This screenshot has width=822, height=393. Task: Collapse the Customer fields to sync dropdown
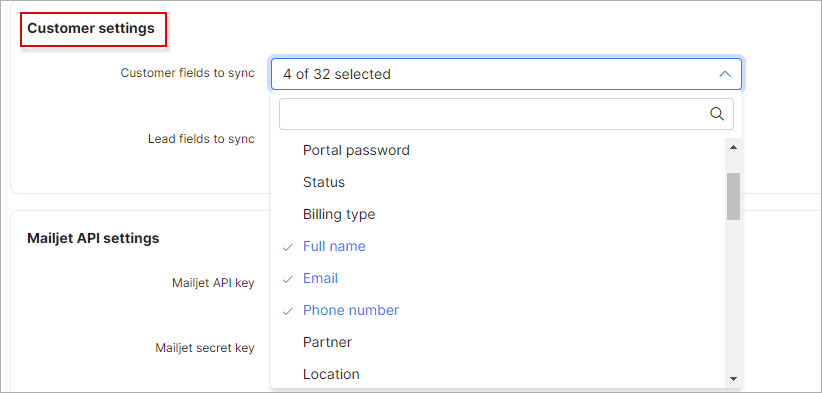725,74
